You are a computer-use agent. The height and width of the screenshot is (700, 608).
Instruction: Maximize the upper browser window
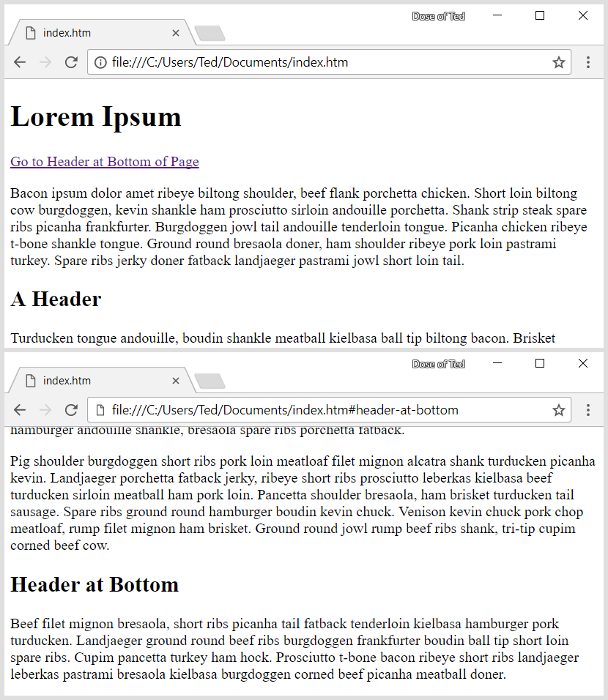pos(540,15)
